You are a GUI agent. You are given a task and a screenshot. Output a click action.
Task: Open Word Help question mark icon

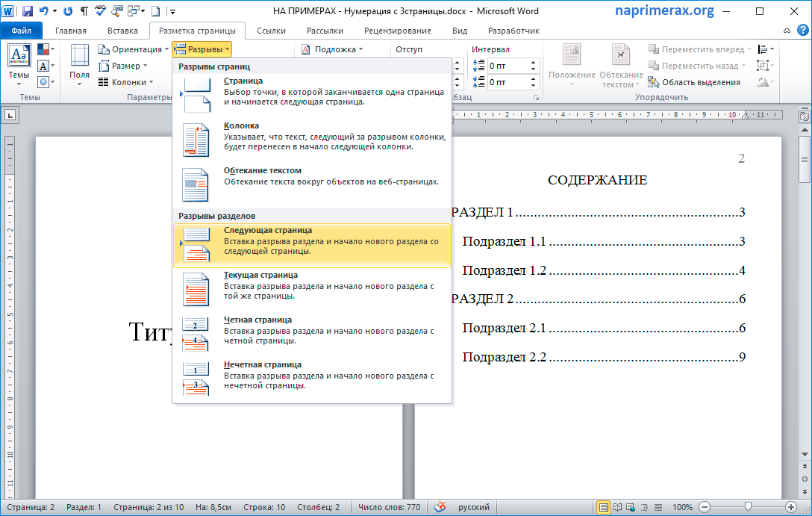(x=802, y=31)
